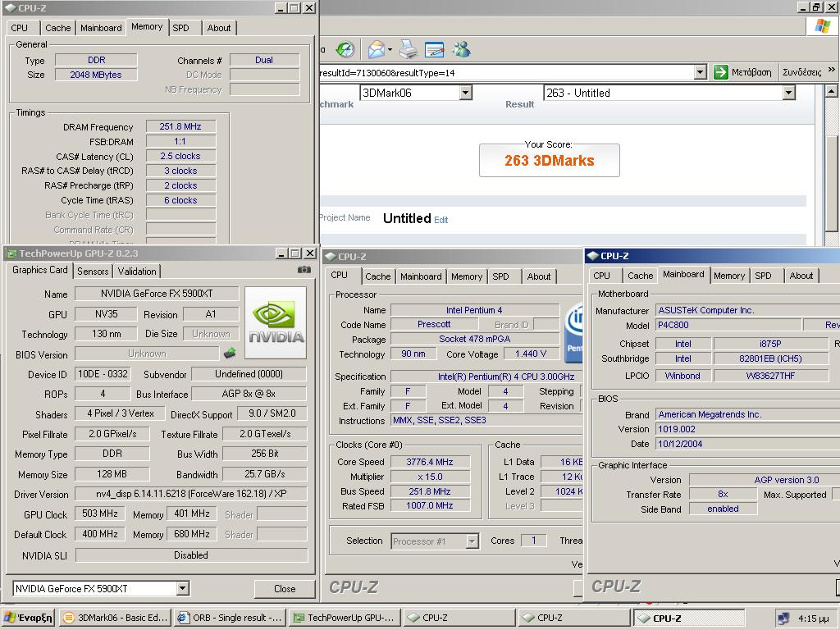The width and height of the screenshot is (840, 630).
Task: Open SPD tab in top-left CPU-Z window
Action: (181, 28)
